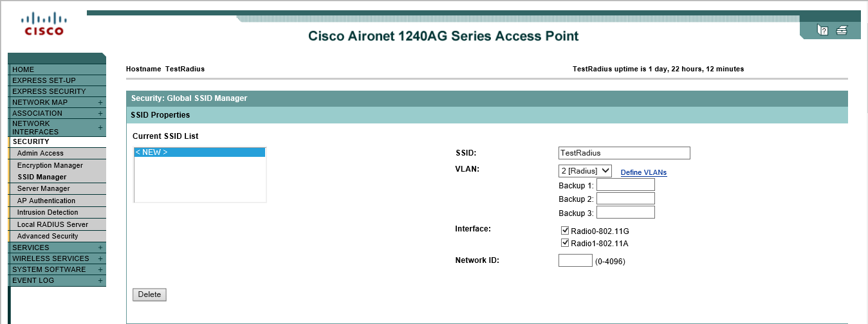The image size is (868, 324).
Task: Click the Network ID input box
Action: pos(575,260)
